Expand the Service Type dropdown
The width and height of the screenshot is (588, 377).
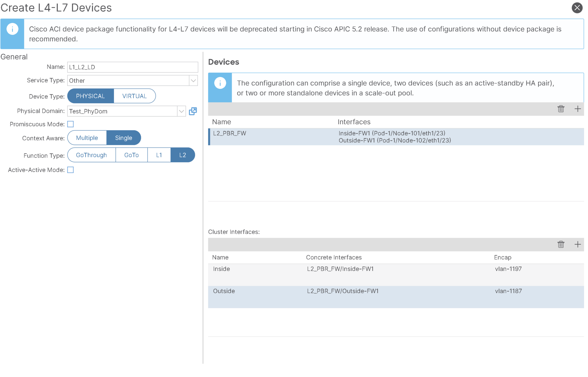193,81
